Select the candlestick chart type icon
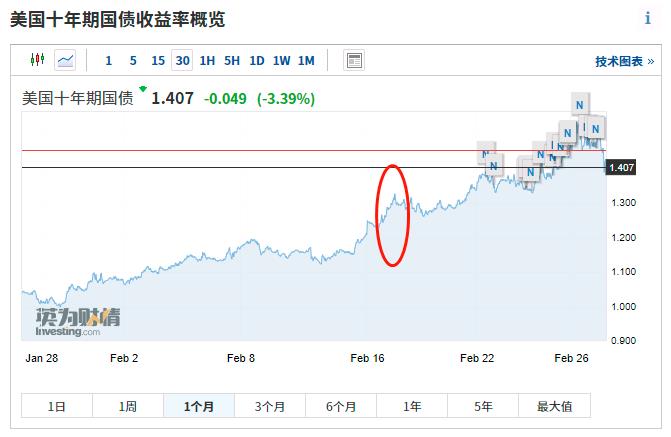Image resolution: width=671 pixels, height=437 pixels. coord(38,60)
